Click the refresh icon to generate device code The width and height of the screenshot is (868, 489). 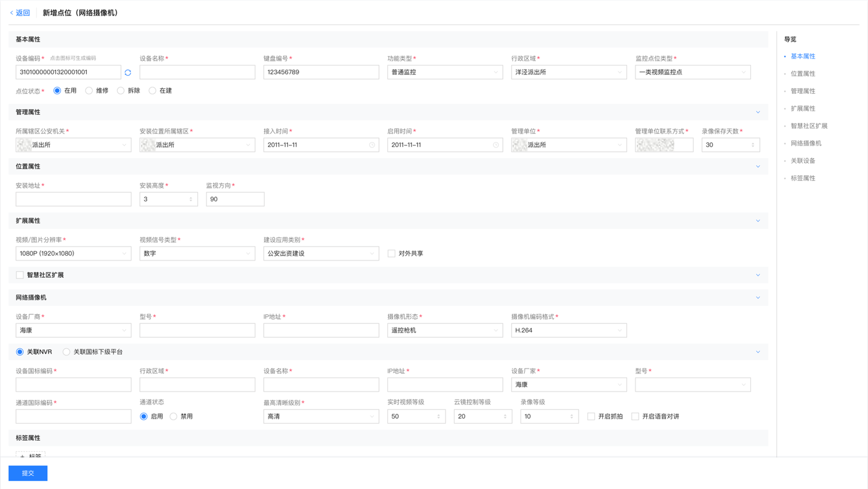click(128, 73)
